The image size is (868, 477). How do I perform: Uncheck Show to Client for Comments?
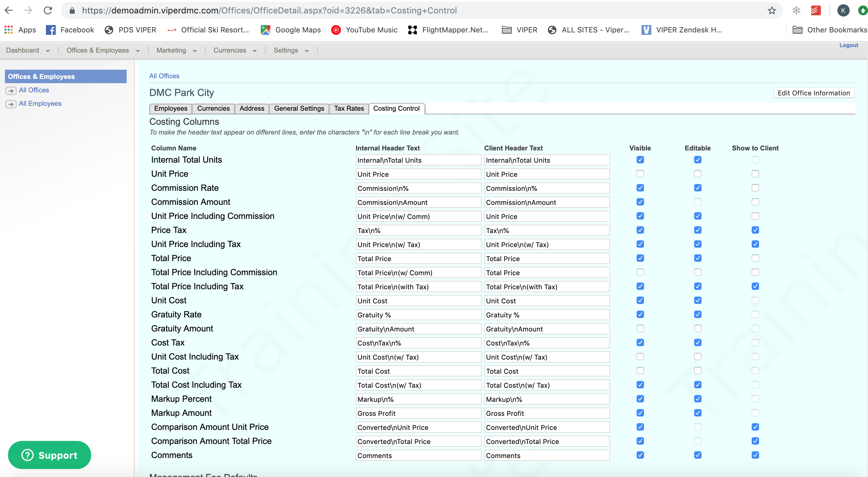[x=755, y=455]
